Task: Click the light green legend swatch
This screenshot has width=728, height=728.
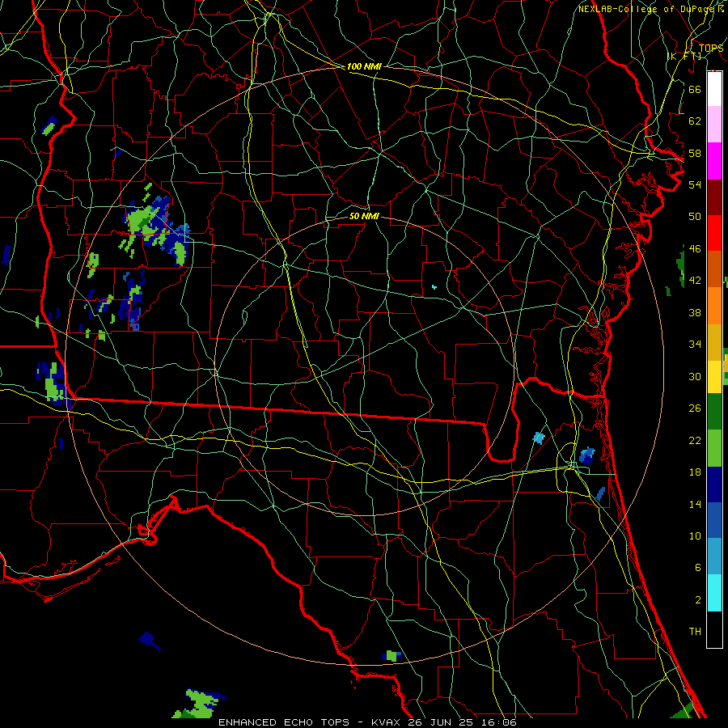Action: [x=714, y=448]
